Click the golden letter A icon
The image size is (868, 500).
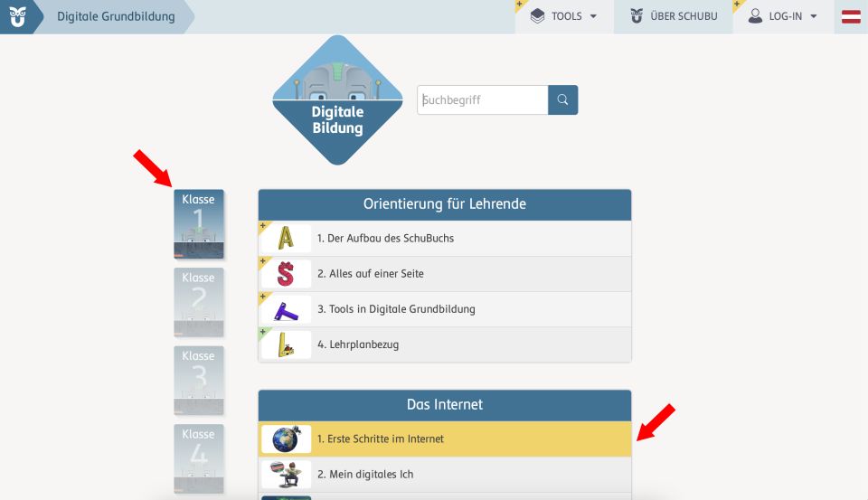click(x=286, y=239)
